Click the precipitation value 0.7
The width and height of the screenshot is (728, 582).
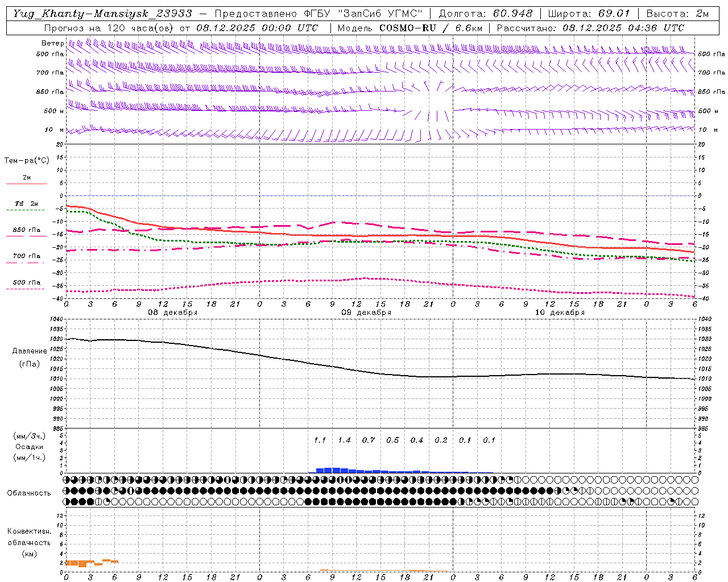369,440
